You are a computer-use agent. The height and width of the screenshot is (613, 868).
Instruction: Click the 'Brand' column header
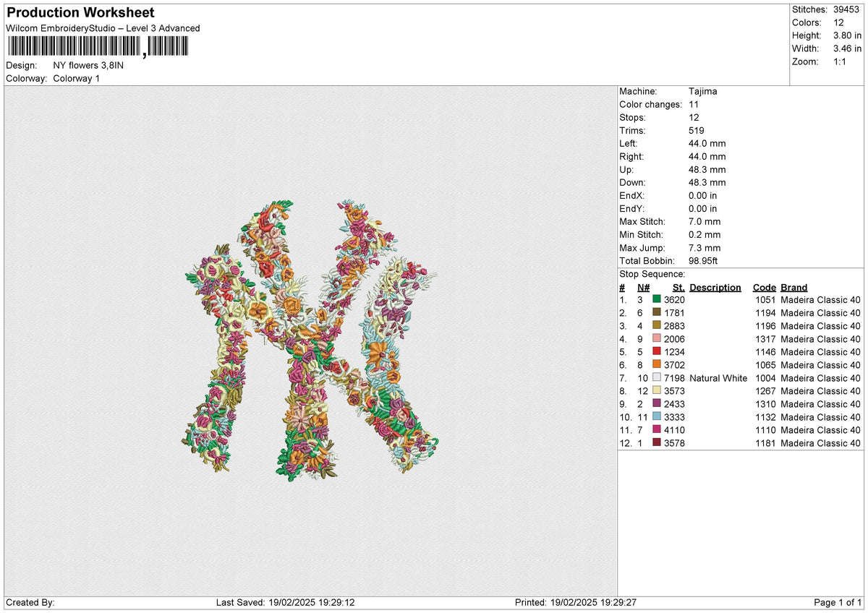[794, 287]
